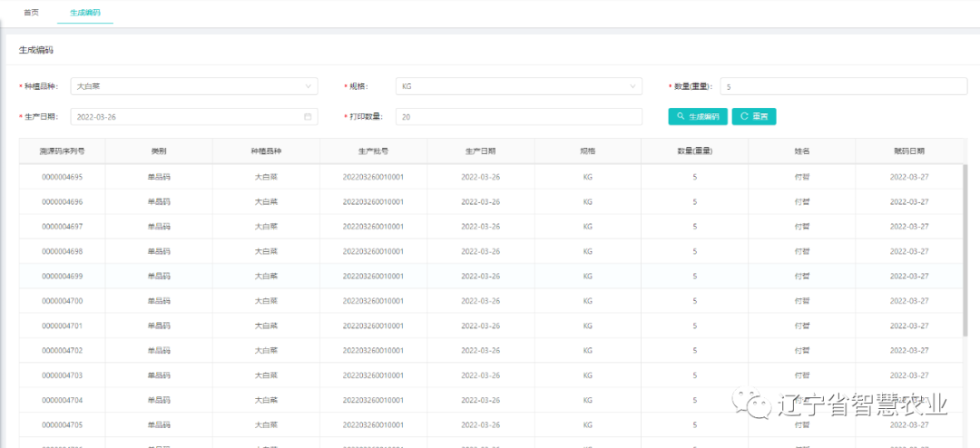The image size is (980, 448).
Task: Click 付哲 in the 0000004698 row
Action: (802, 251)
